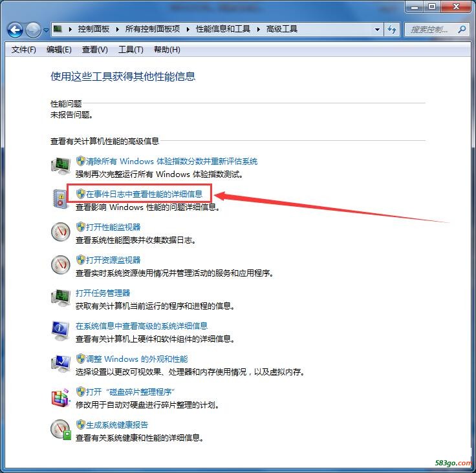Image resolution: width=476 pixels, height=473 pixels.
Task: Click the refresh button beside address bar
Action: 392,30
